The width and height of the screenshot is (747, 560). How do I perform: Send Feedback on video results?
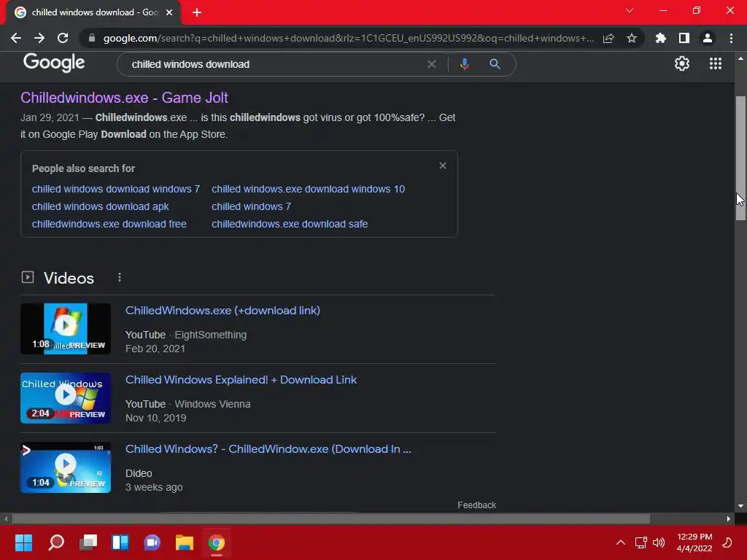(x=477, y=505)
